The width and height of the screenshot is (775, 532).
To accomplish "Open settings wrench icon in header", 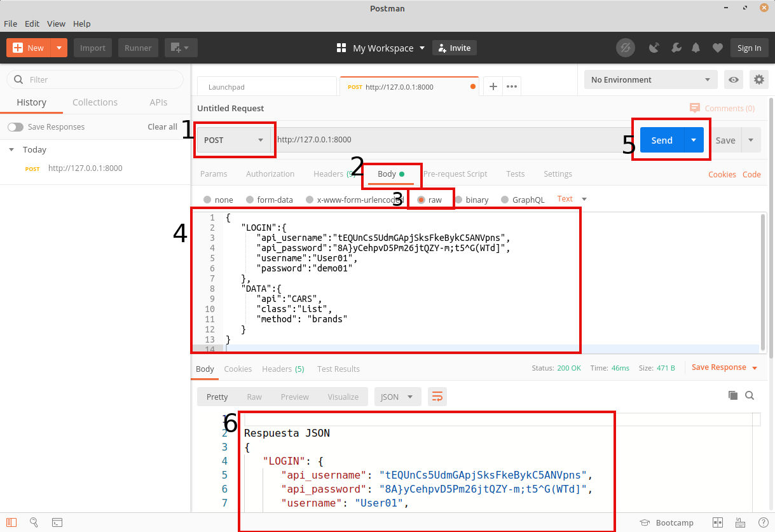I will coord(676,48).
